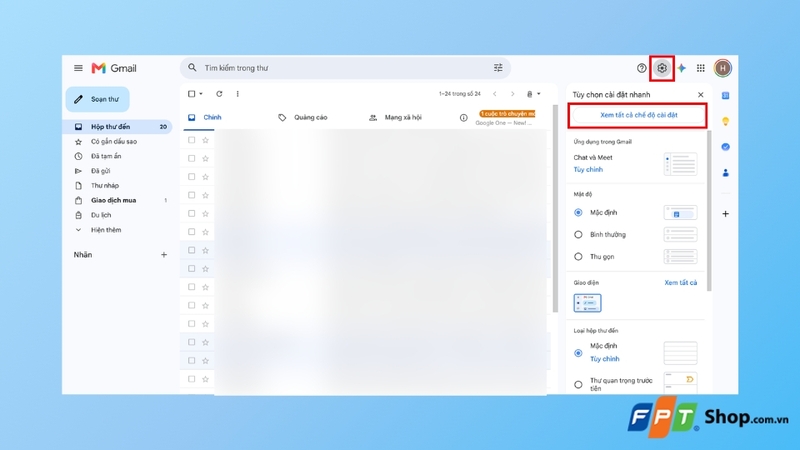Open the Google apps grid
Image resolution: width=800 pixels, height=450 pixels.
pos(701,68)
